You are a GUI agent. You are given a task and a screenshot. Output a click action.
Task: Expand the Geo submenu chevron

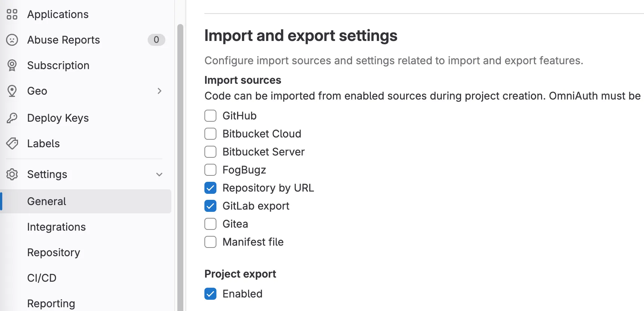tap(159, 91)
